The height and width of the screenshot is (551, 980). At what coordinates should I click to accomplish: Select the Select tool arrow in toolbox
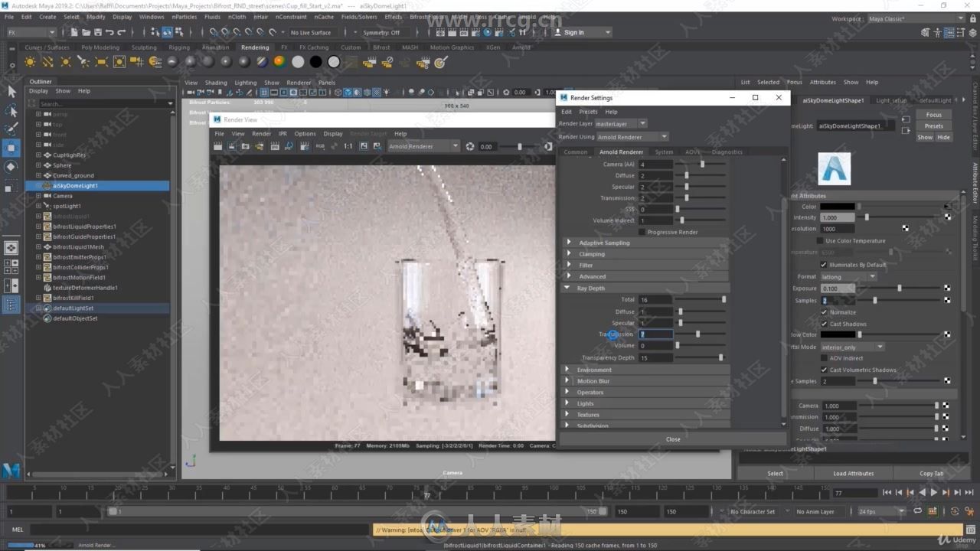(x=11, y=91)
